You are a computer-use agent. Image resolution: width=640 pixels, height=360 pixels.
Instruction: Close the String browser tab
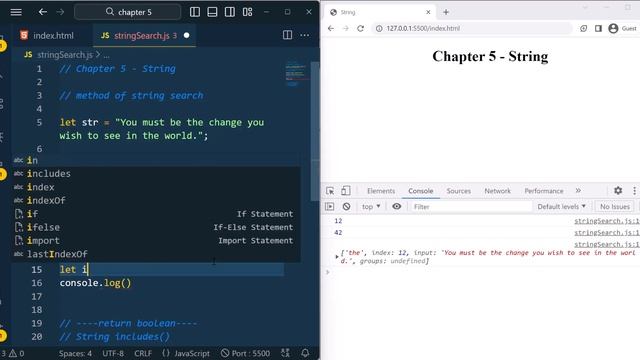pyautogui.click(x=428, y=12)
